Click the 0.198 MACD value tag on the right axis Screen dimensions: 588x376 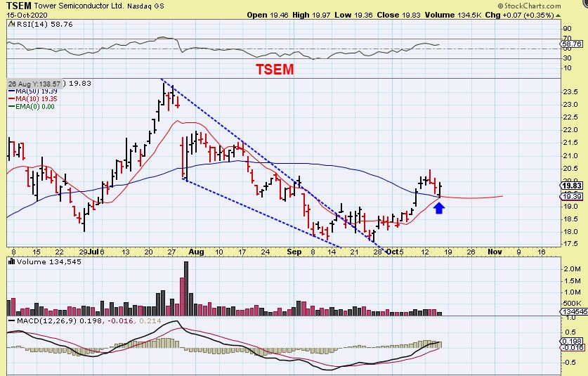pos(572,341)
